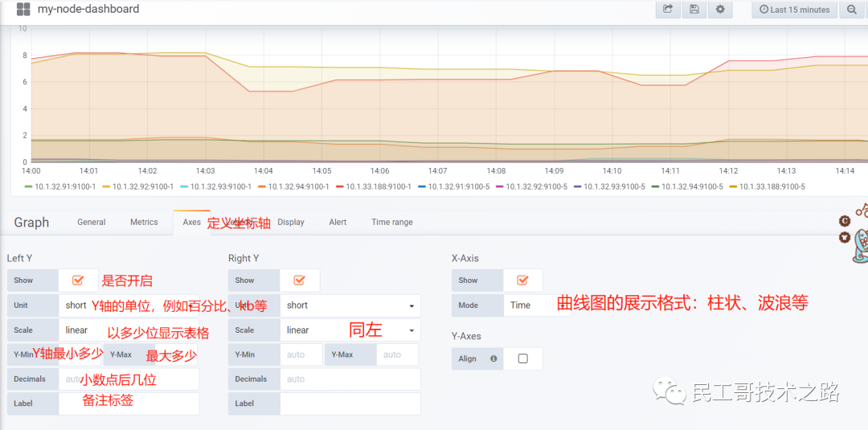Click the Left Y Label input field
Viewport: 868px width, 430px height.
pyautogui.click(x=129, y=403)
